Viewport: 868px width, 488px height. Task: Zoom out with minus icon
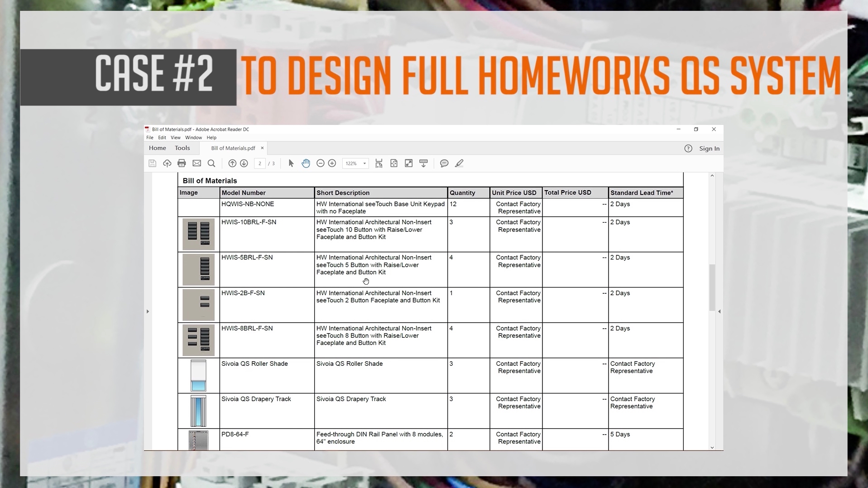[320, 163]
